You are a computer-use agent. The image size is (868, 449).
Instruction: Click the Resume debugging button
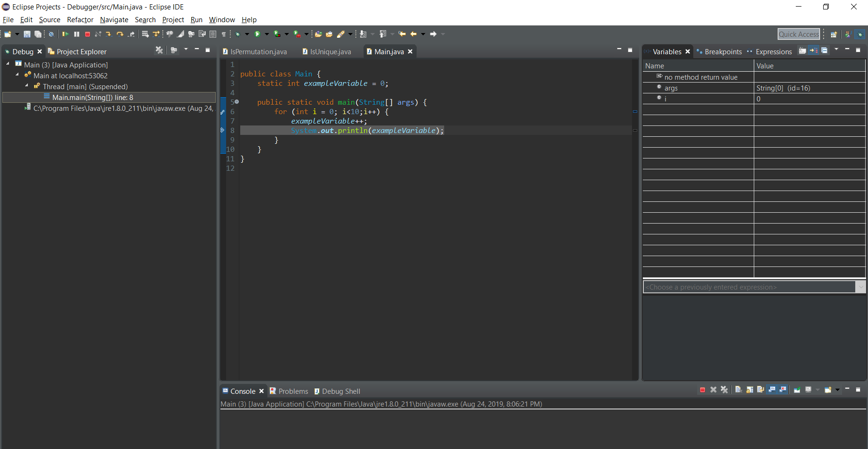[x=65, y=34]
